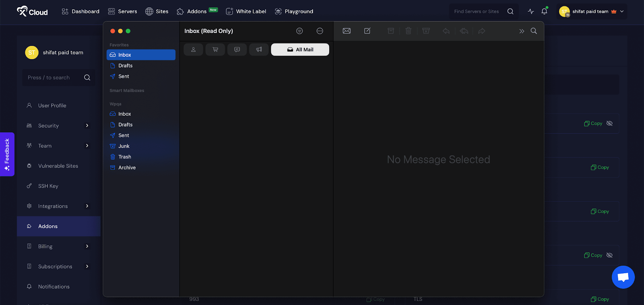Toggle visibility with the top eye icon

click(609, 124)
